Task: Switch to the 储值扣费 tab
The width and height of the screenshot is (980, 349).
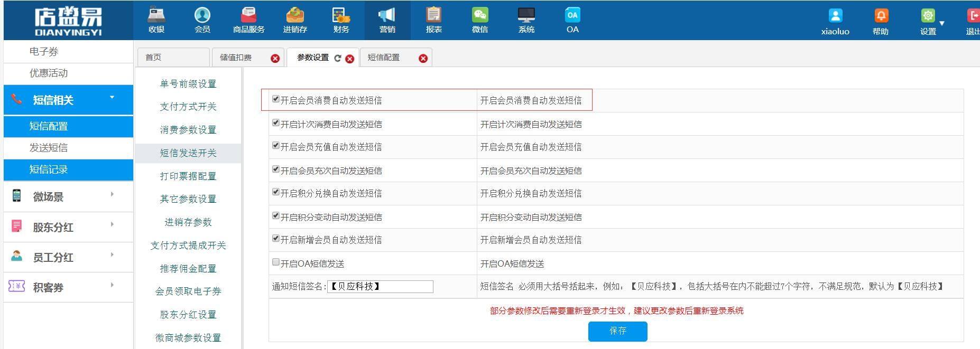Action: pos(236,57)
